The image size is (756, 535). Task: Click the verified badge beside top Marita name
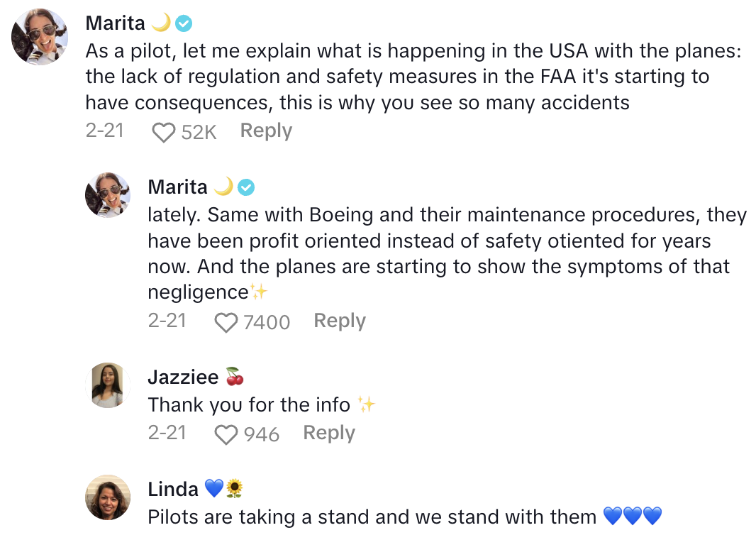pyautogui.click(x=184, y=23)
